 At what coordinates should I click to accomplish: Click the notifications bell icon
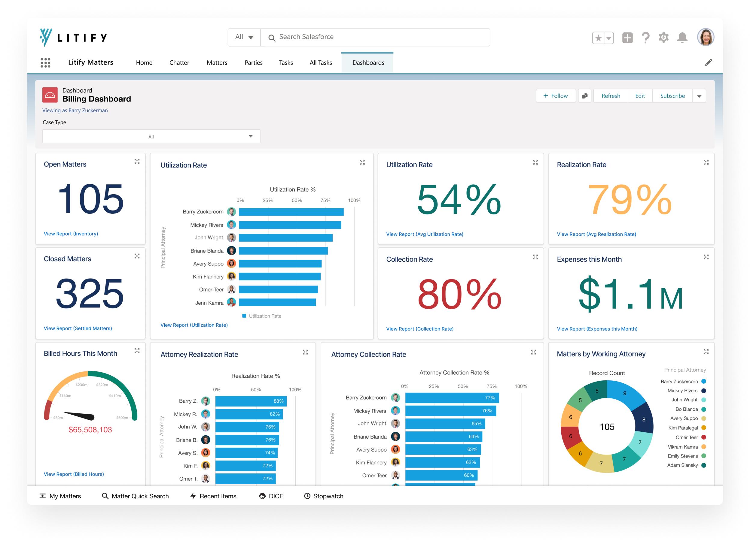click(682, 38)
